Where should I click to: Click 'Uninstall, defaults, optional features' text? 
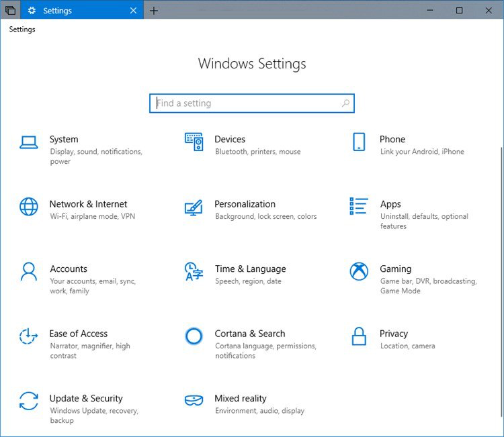424,222
